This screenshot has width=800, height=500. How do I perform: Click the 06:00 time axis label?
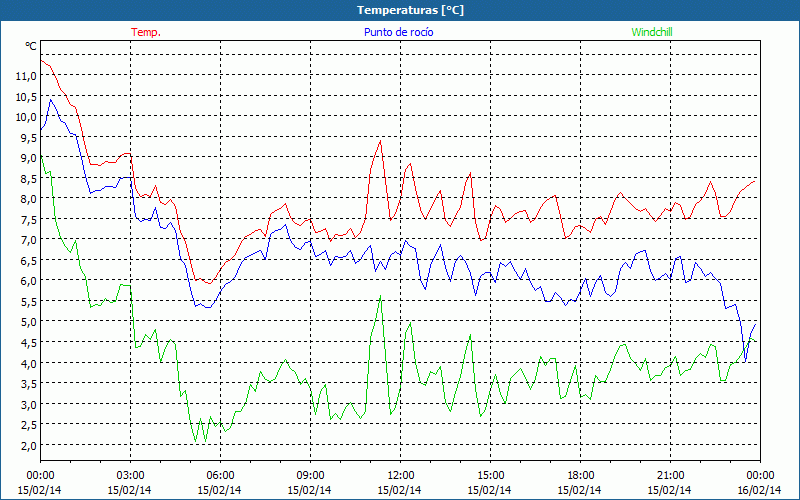[x=220, y=476]
